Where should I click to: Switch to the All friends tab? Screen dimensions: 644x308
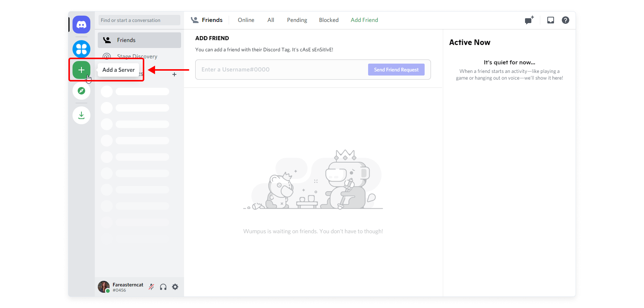click(x=271, y=20)
